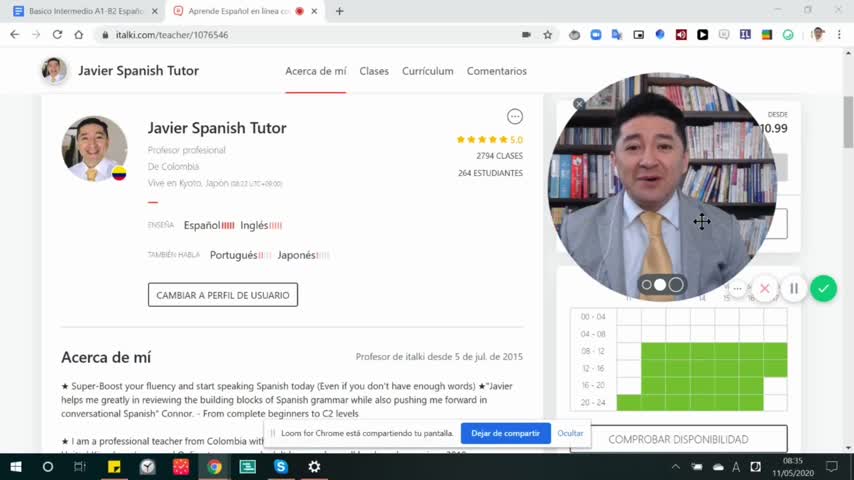
Task: Open Chrome menu three dots
Action: [839, 34]
